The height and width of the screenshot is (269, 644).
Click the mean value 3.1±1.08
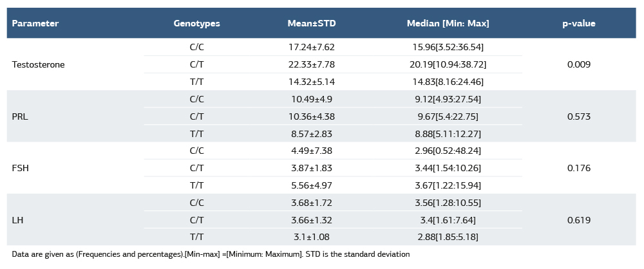click(x=311, y=237)
